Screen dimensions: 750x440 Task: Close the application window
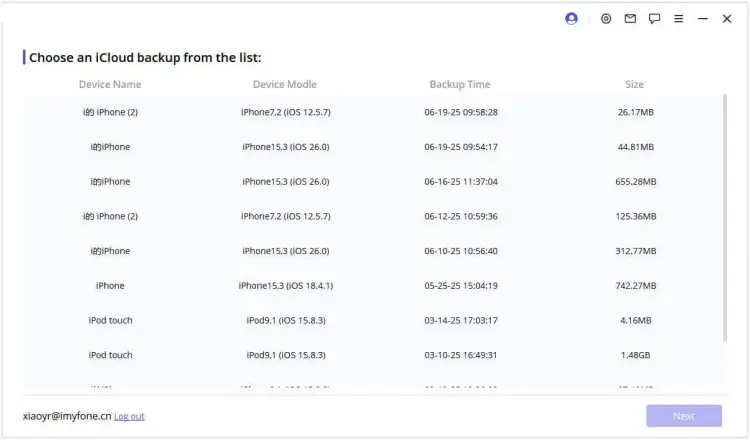tap(727, 19)
